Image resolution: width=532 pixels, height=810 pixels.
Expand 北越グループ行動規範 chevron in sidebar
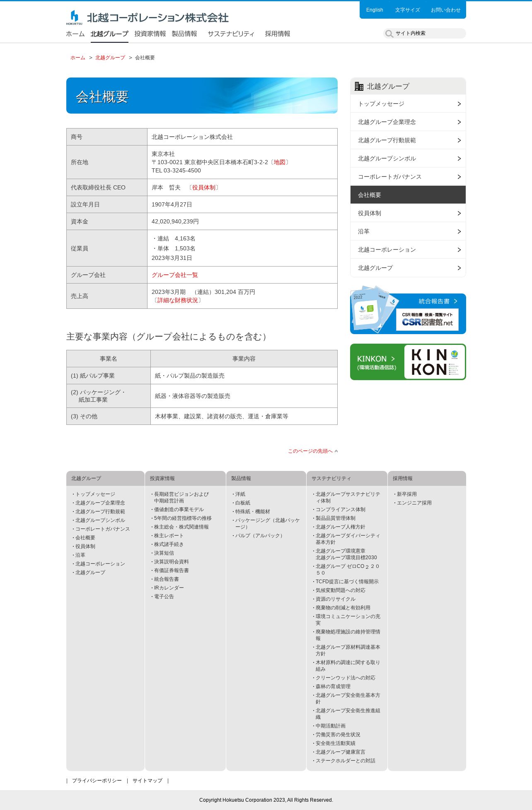point(459,140)
